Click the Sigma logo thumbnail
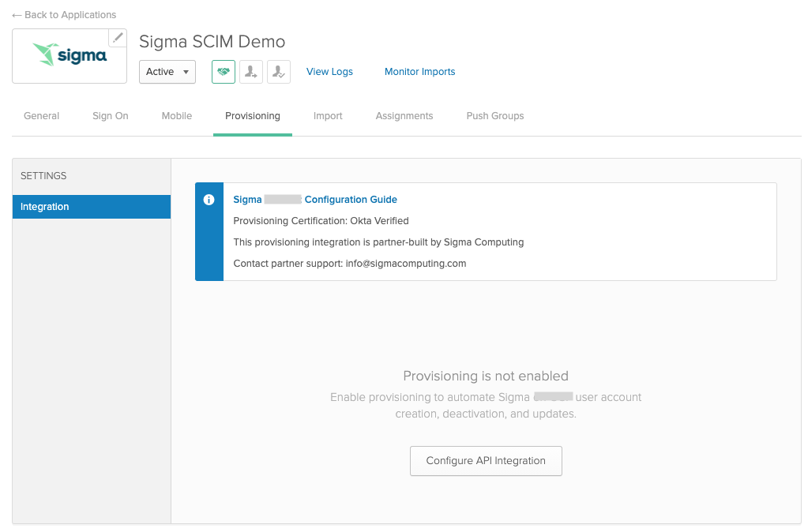 70,56
